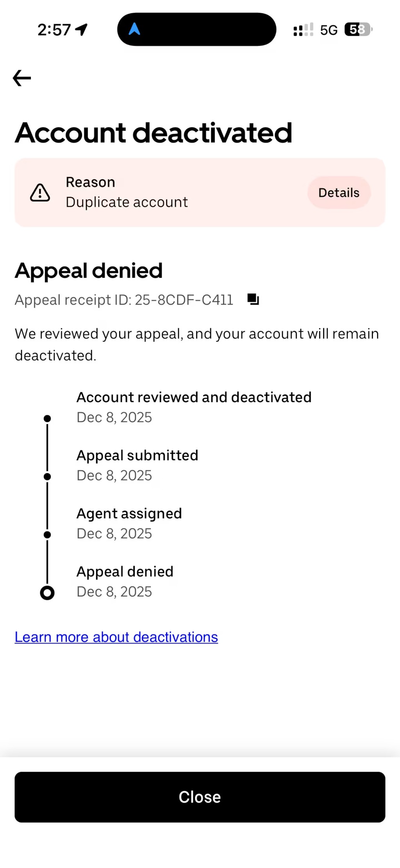Image resolution: width=400 pixels, height=868 pixels.
Task: Tap the navigation arrow in Dynamic Island
Action: (134, 29)
